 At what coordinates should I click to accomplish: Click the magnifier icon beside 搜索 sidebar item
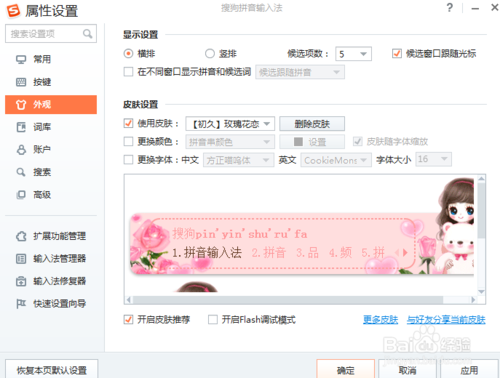click(21, 172)
